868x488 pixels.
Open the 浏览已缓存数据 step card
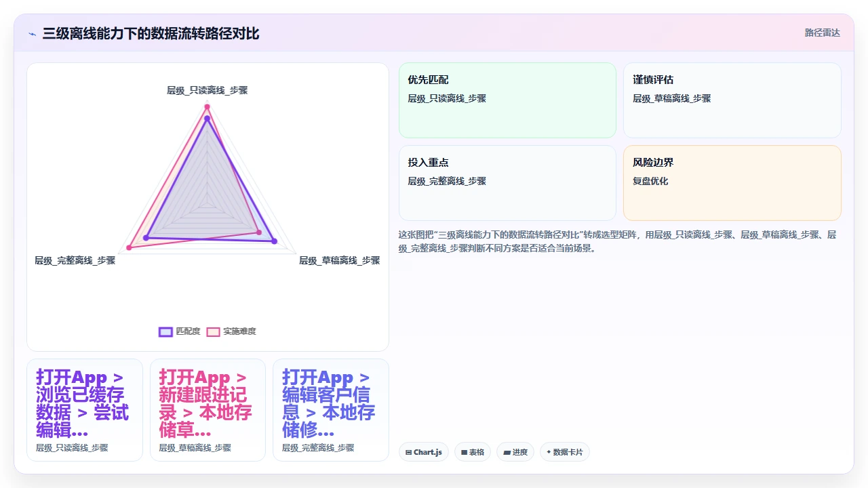85,410
